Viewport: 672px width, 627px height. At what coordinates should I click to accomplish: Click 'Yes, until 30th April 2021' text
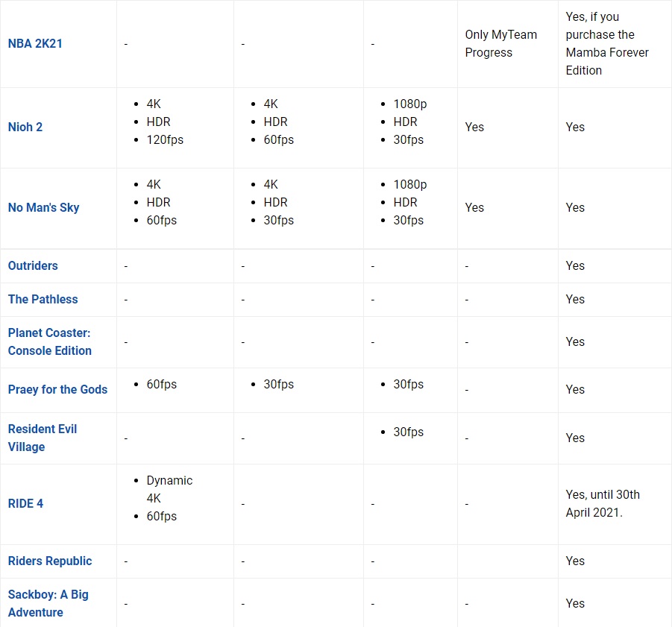(603, 503)
